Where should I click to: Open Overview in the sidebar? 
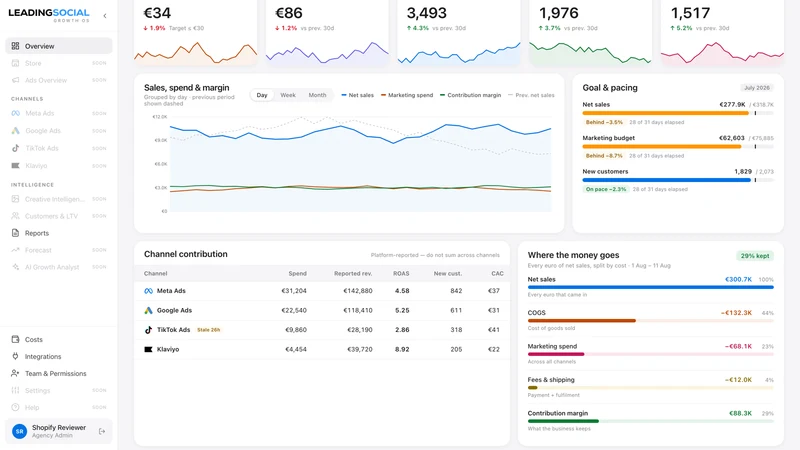[x=59, y=46]
